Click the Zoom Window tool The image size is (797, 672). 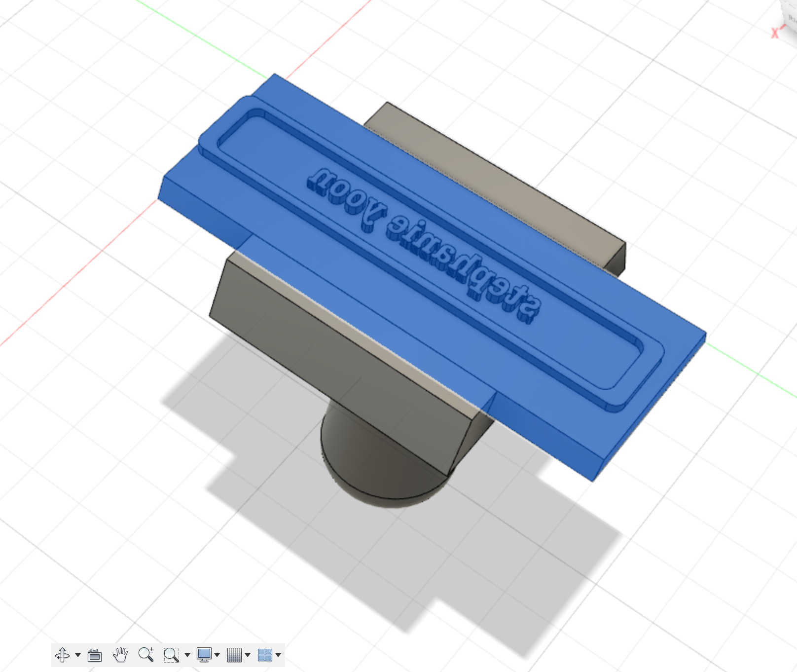(171, 655)
